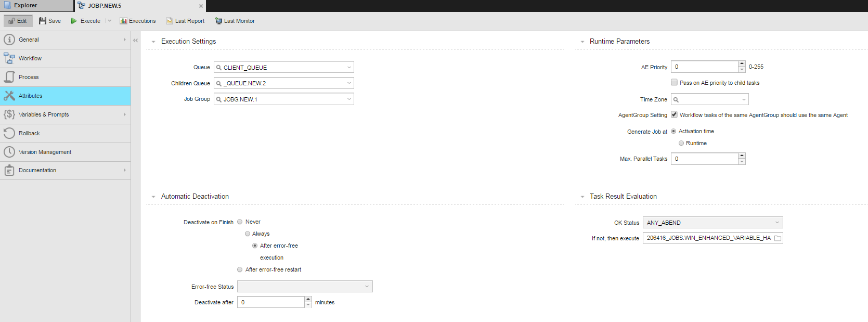Click the search icon in Children Queue field
Viewport: 868px width, 322px height.
coord(219,83)
